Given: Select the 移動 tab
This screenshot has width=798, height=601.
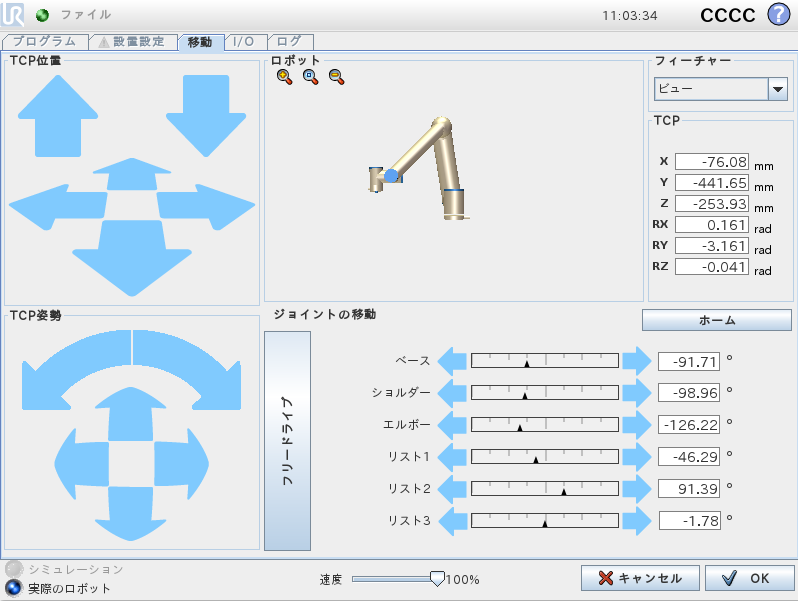Looking at the screenshot, I should click(x=201, y=42).
